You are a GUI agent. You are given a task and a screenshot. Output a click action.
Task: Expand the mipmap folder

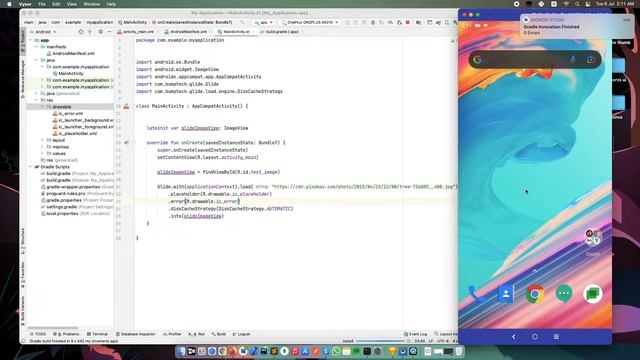42,147
